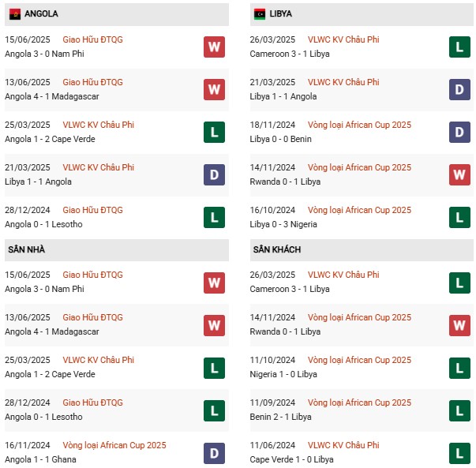
Task: Click the Angola flag icon
Action: (x=15, y=14)
